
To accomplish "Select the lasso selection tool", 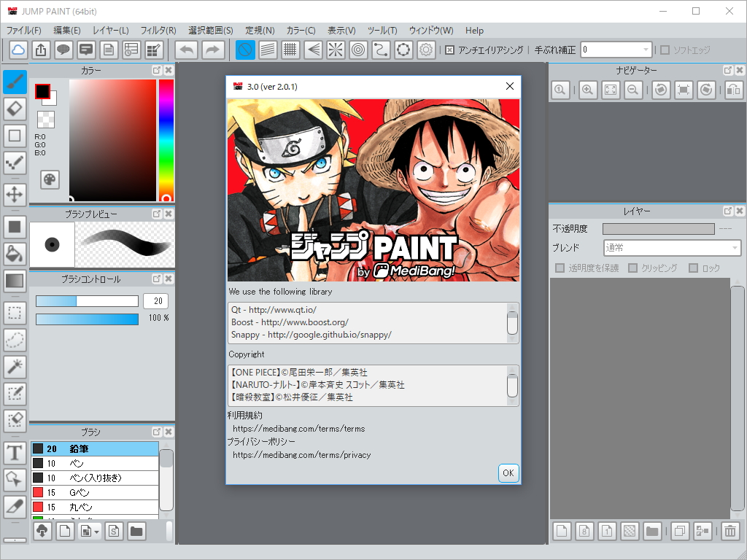I will [x=15, y=340].
